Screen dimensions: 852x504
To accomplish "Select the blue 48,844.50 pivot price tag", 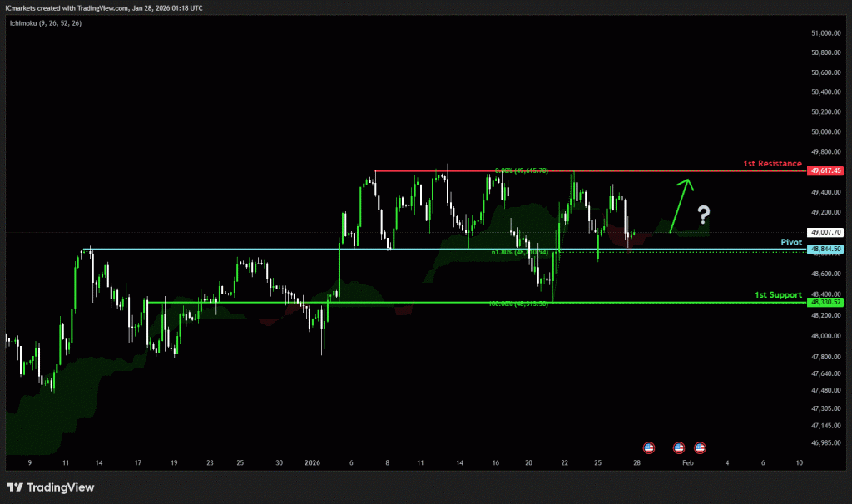I will tap(825, 250).
